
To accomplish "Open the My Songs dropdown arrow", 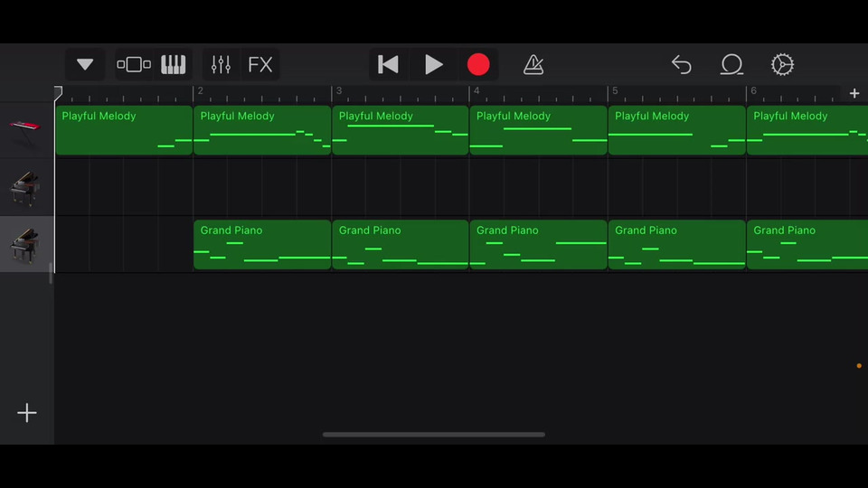I will (85, 65).
